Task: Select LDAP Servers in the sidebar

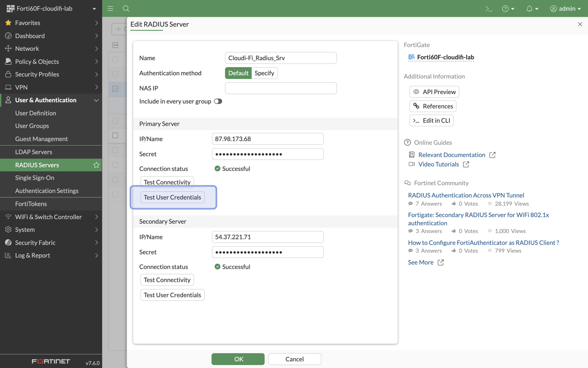Action: point(33,152)
